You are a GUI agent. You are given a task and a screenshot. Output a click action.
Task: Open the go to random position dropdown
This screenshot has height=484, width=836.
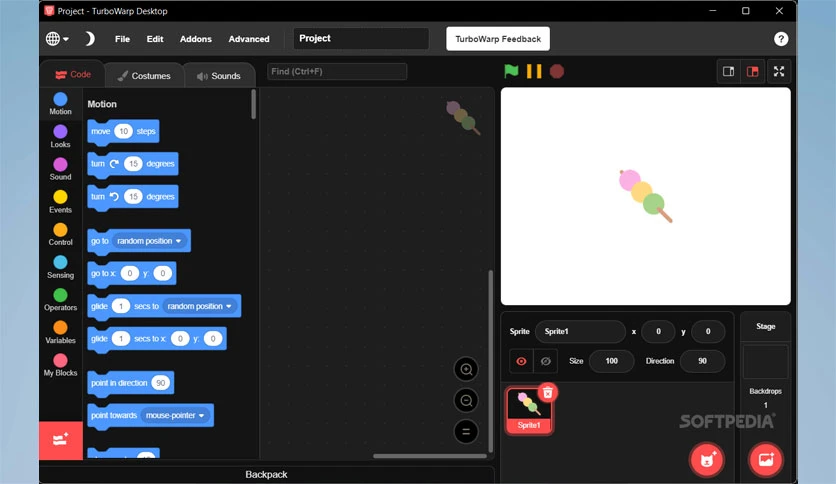pos(149,241)
